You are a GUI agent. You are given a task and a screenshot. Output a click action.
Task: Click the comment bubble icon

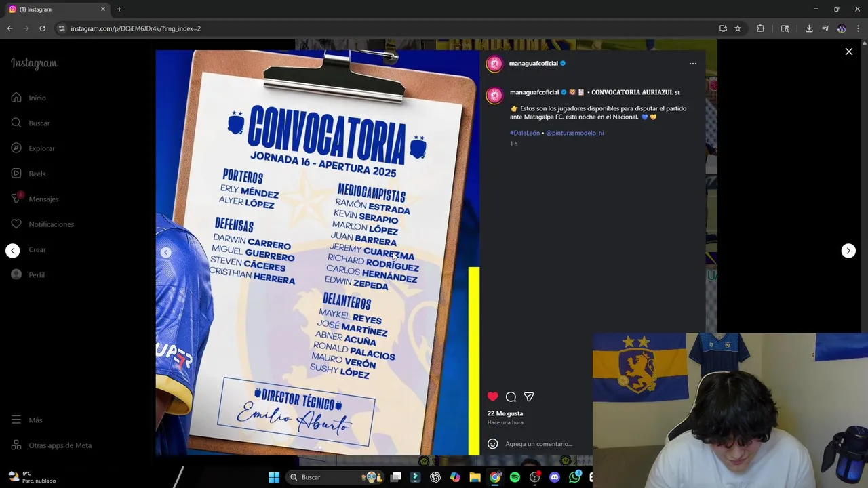click(511, 397)
